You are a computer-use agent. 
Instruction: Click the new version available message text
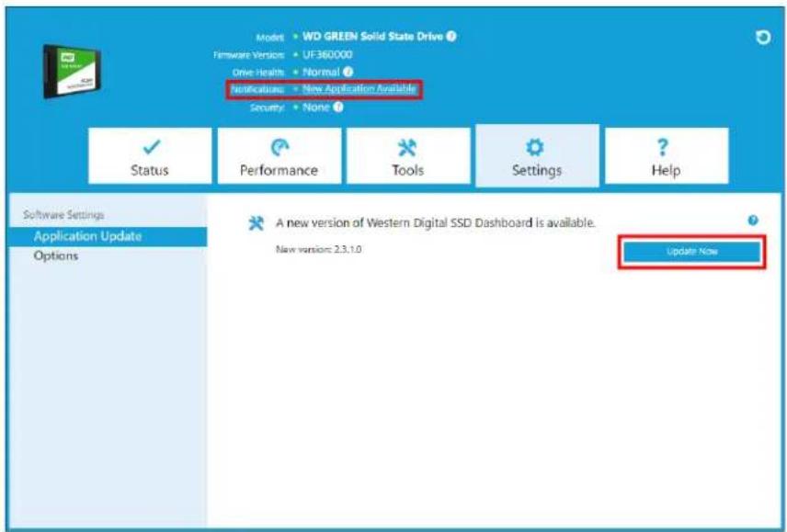[x=436, y=222]
